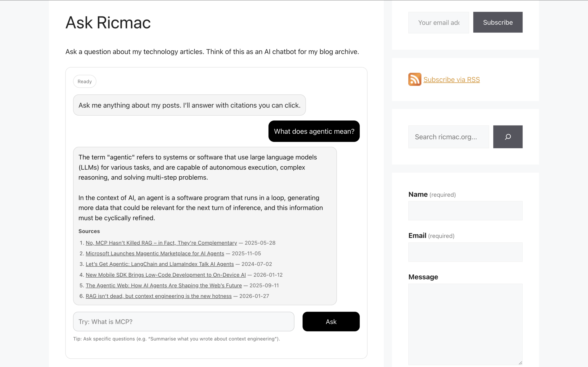The width and height of the screenshot is (588, 367).
Task: Click the Name form field
Action: pos(465,210)
